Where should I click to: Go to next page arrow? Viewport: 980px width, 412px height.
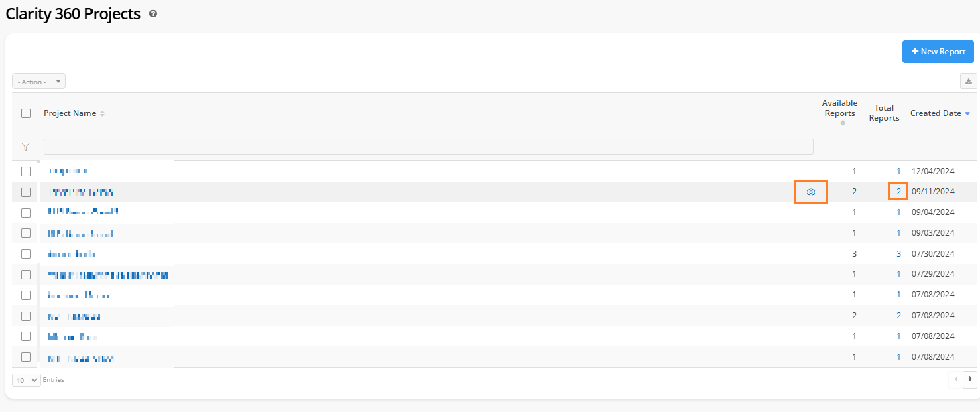click(x=969, y=380)
